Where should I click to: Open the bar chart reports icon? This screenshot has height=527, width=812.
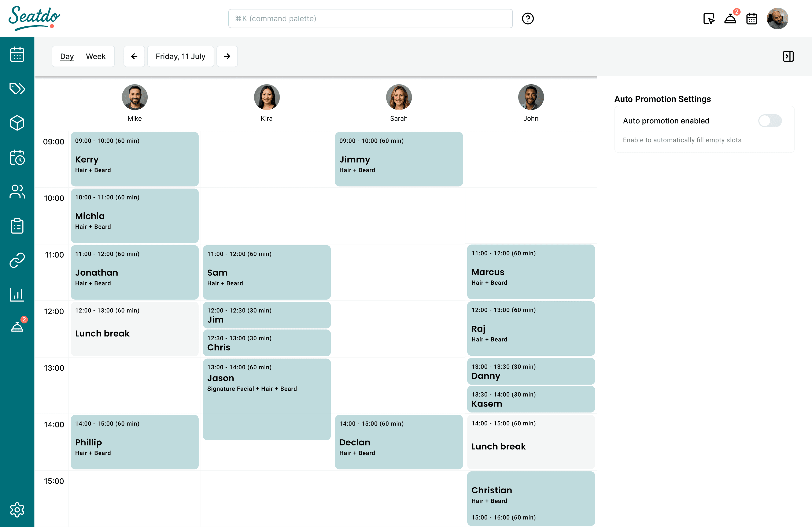pyautogui.click(x=17, y=295)
